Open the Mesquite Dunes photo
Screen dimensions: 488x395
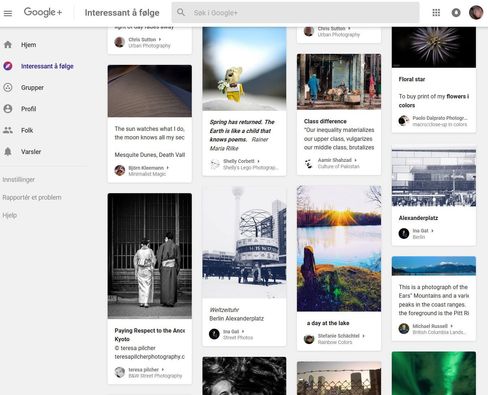(150, 91)
